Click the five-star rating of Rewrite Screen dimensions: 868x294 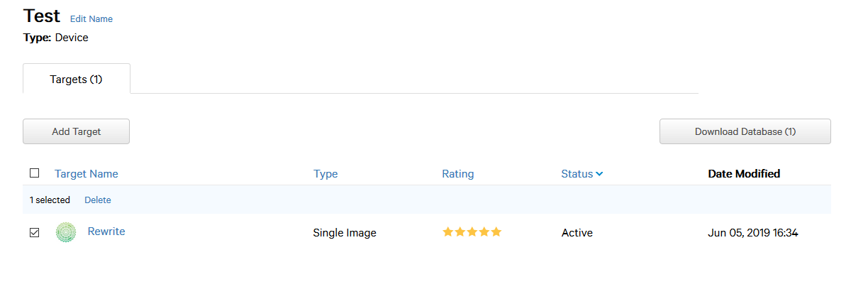(x=472, y=232)
